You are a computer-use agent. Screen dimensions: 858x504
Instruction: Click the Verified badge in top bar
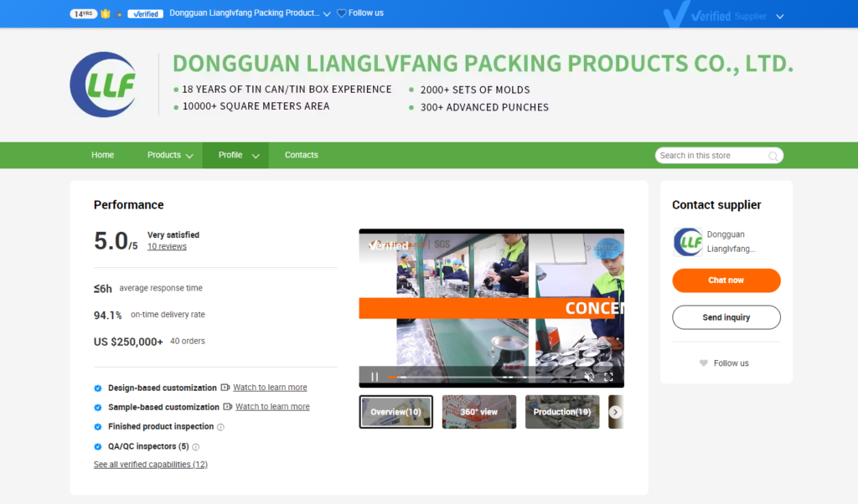(x=146, y=13)
